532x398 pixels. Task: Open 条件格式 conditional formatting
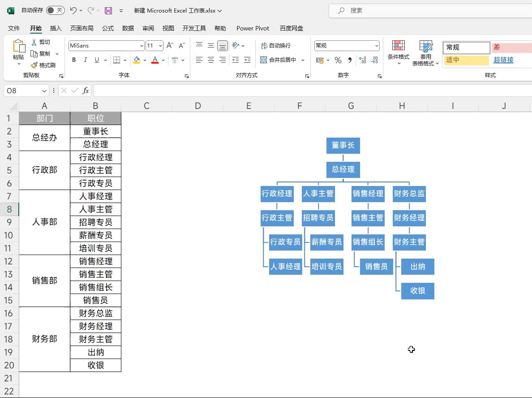coord(398,52)
